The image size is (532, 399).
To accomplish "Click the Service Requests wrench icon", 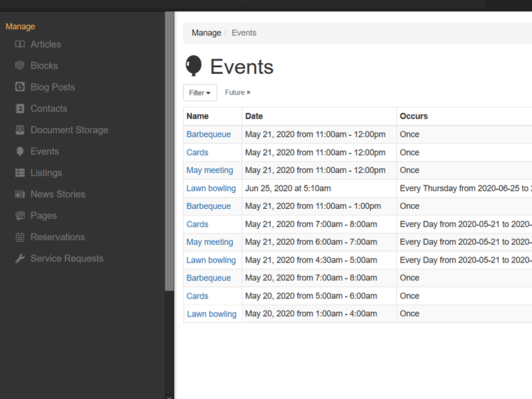I will click(x=20, y=258).
